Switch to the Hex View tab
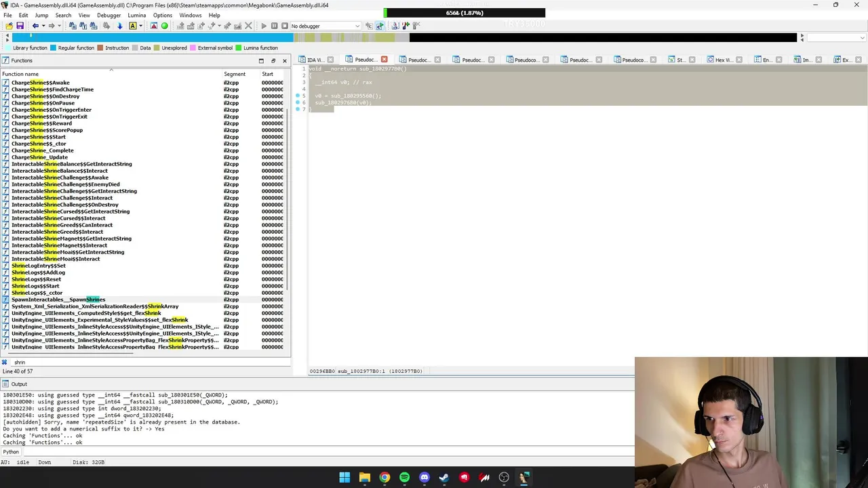 (x=724, y=60)
